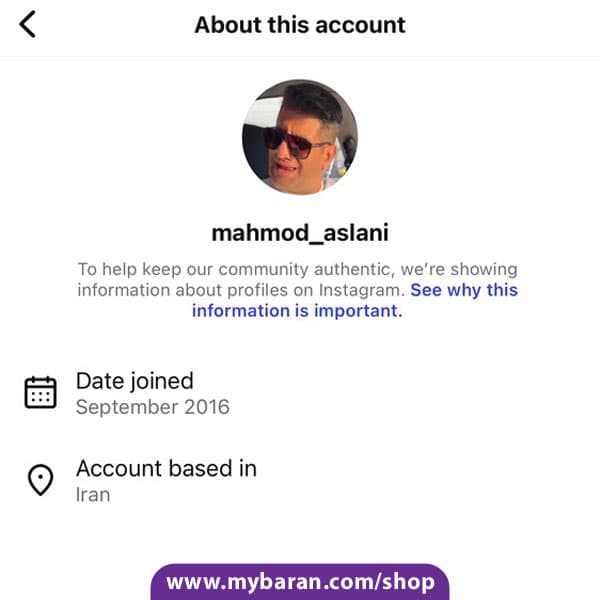The width and height of the screenshot is (600, 600).
Task: Click the sunglasses in the profile photo
Action: (x=294, y=142)
